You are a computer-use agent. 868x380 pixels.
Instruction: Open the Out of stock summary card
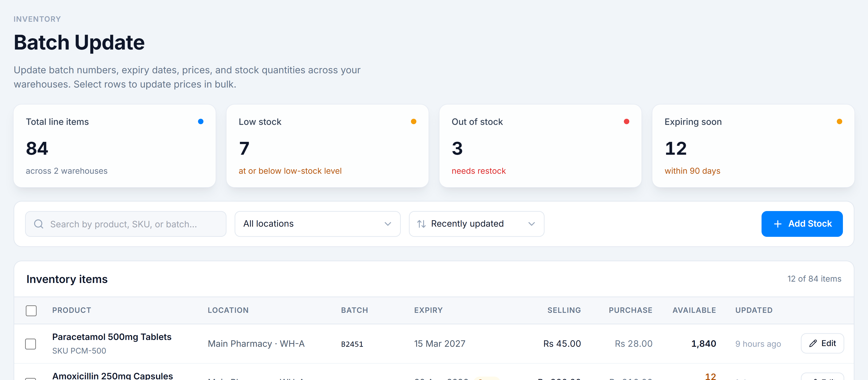tap(540, 146)
